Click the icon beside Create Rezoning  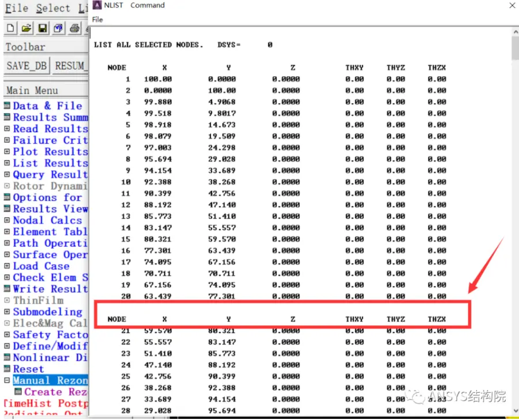coord(18,392)
